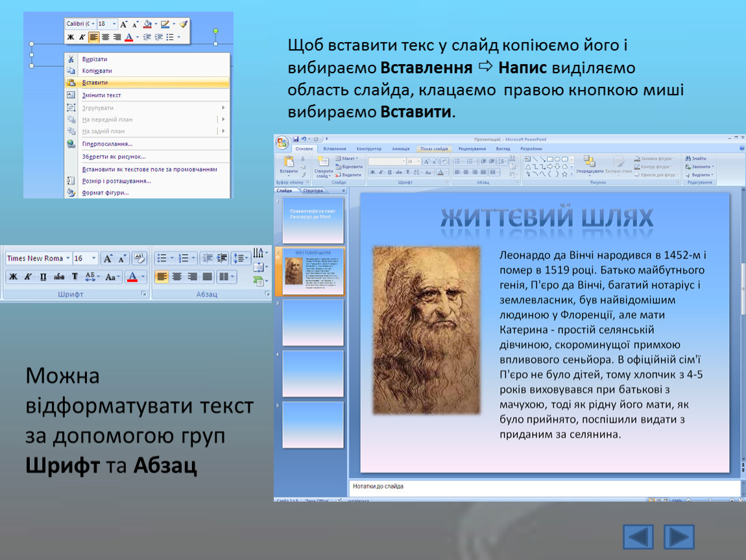Toggle bold Ж in large Шрифт group
746x560 pixels.
[x=14, y=277]
